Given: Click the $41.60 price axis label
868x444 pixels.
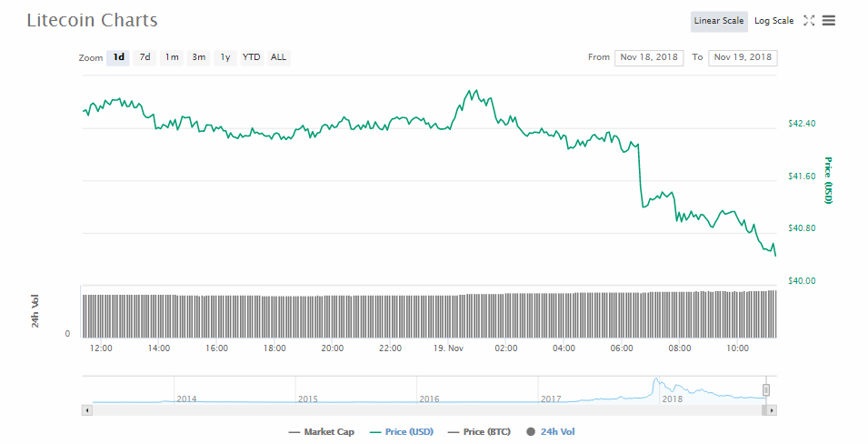Looking at the screenshot, I should click(x=802, y=177).
